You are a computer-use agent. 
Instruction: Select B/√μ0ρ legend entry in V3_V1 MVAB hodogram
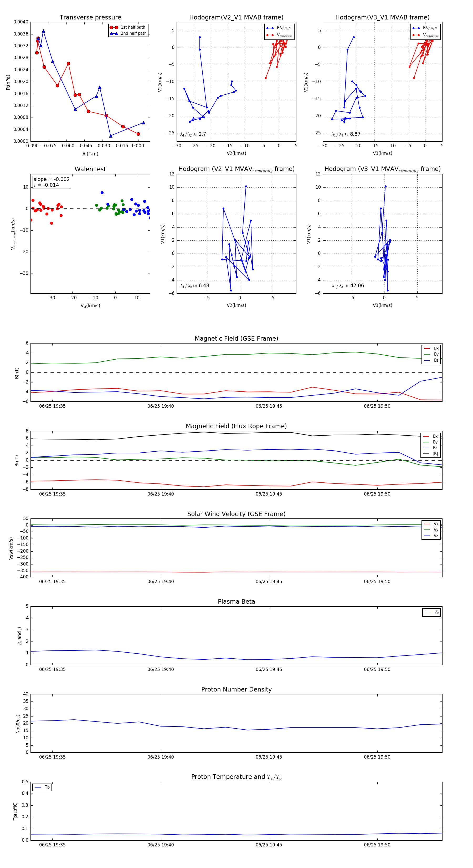click(425, 28)
